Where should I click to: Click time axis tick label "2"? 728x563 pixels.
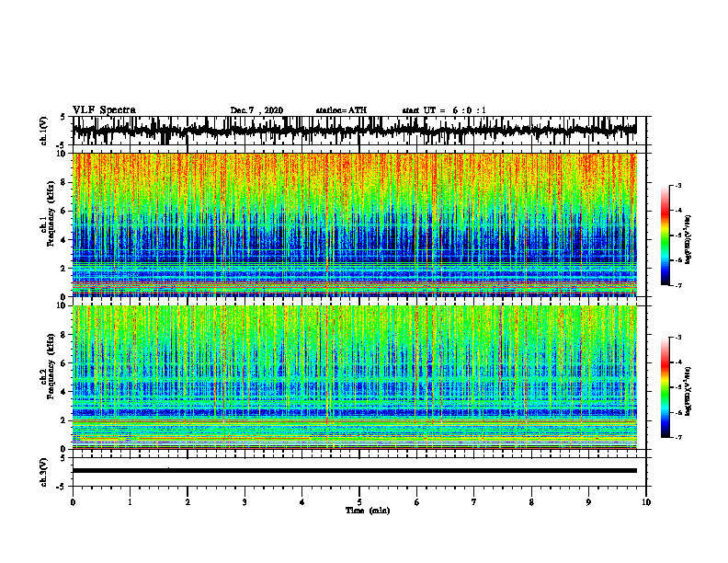pyautogui.click(x=188, y=502)
